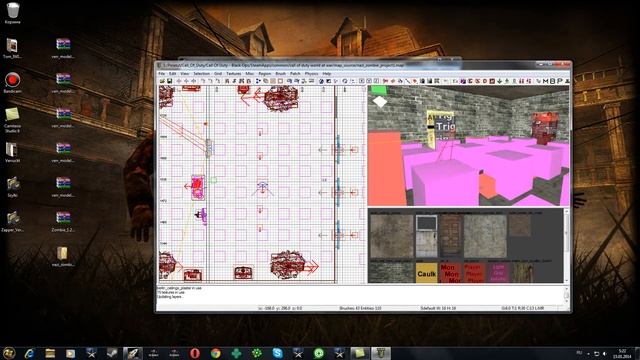Click the Windows Start button

[9, 353]
